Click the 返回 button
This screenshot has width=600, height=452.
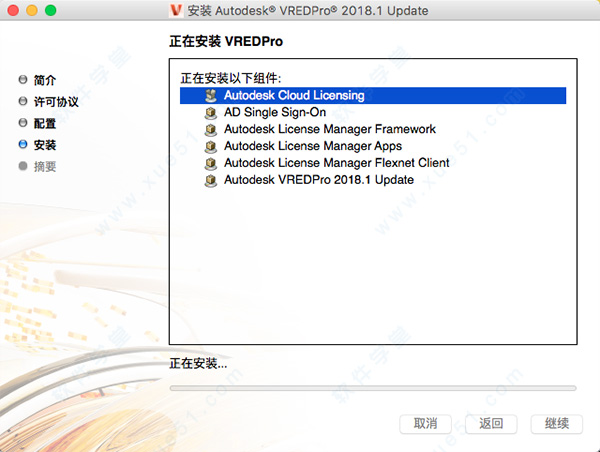[491, 424]
